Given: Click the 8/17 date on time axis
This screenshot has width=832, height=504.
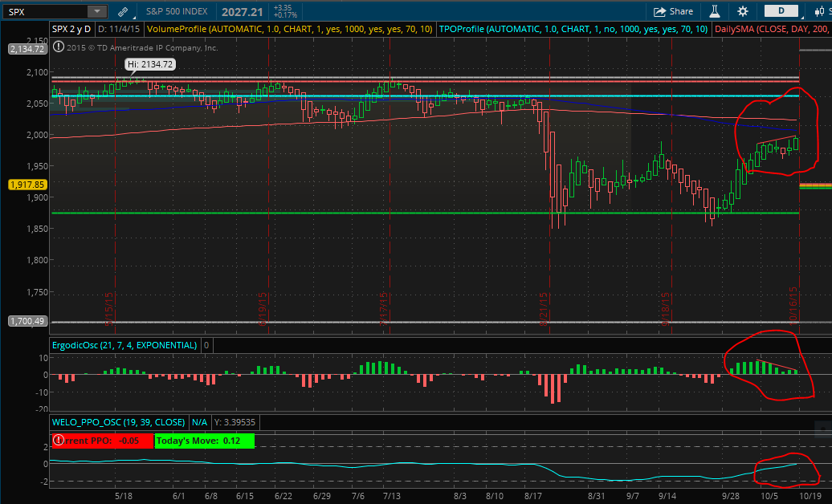Looking at the screenshot, I should pos(533,496).
